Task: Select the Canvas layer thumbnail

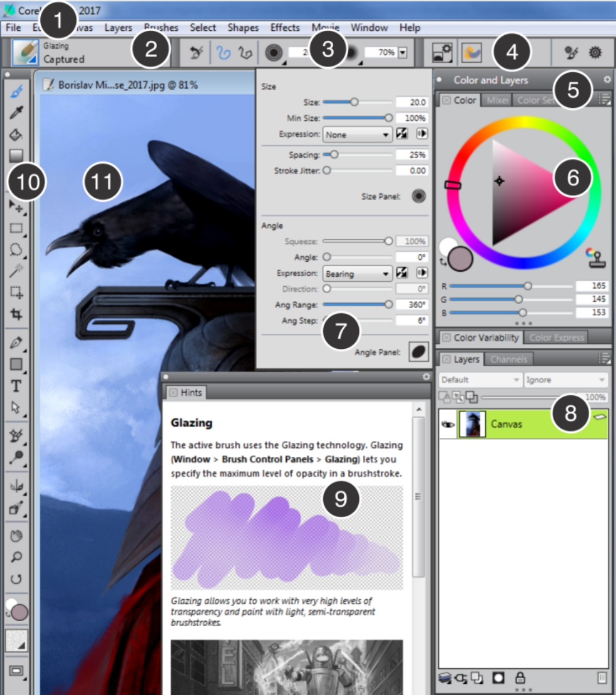Action: pyautogui.click(x=472, y=424)
